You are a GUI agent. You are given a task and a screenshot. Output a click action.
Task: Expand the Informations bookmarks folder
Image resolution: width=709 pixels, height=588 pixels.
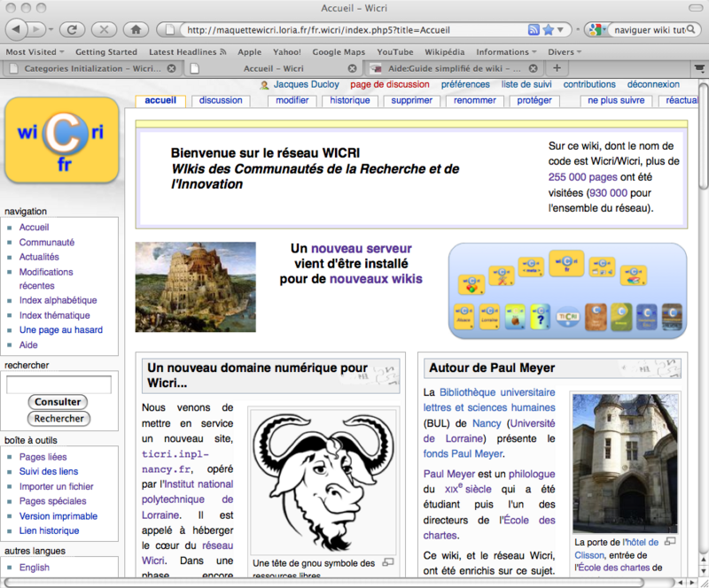pos(506,52)
